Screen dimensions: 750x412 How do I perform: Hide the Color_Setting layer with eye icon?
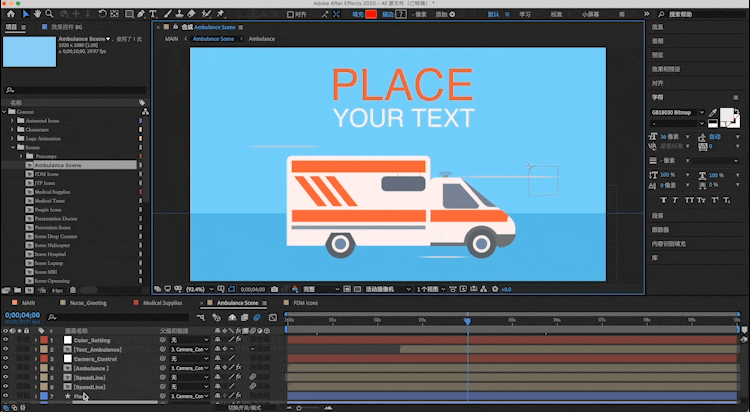6,340
